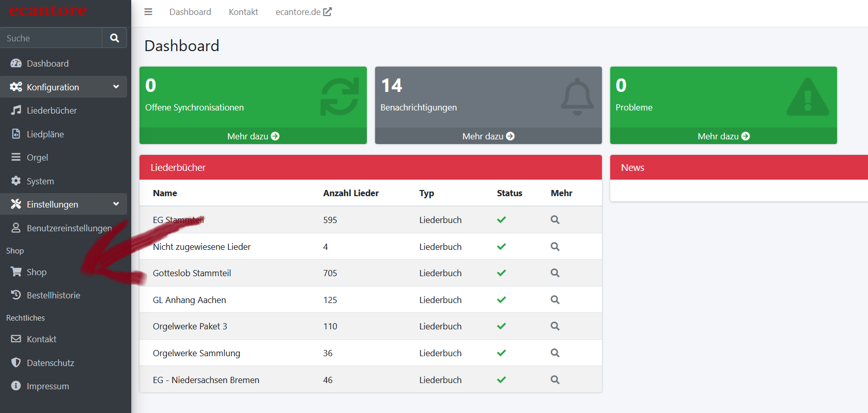Select Nicht zugewiesene Lieder name cell
Viewport: 868px width, 413px height.
[202, 247]
